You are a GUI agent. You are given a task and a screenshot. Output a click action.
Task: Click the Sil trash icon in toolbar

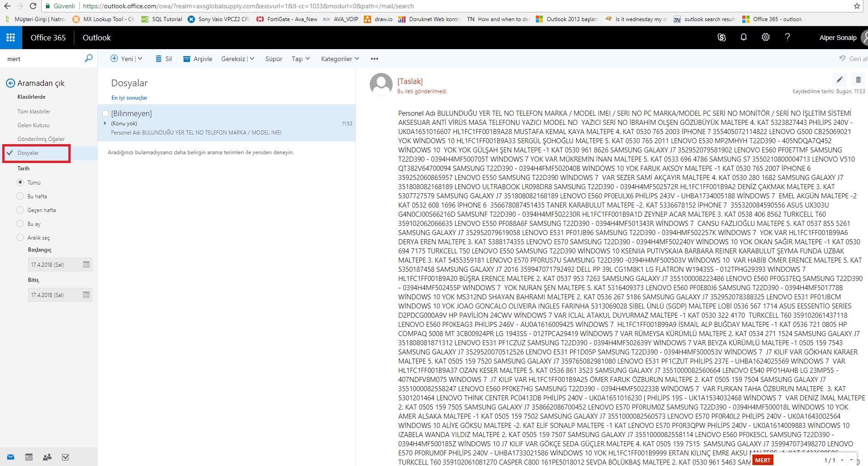tap(159, 59)
